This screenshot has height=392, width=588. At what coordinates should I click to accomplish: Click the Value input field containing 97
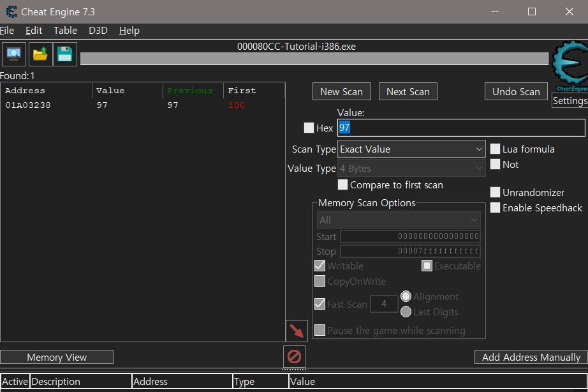[461, 128]
